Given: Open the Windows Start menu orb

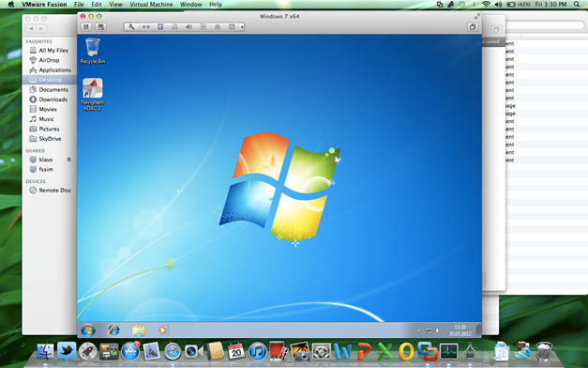Looking at the screenshot, I should tap(88, 330).
